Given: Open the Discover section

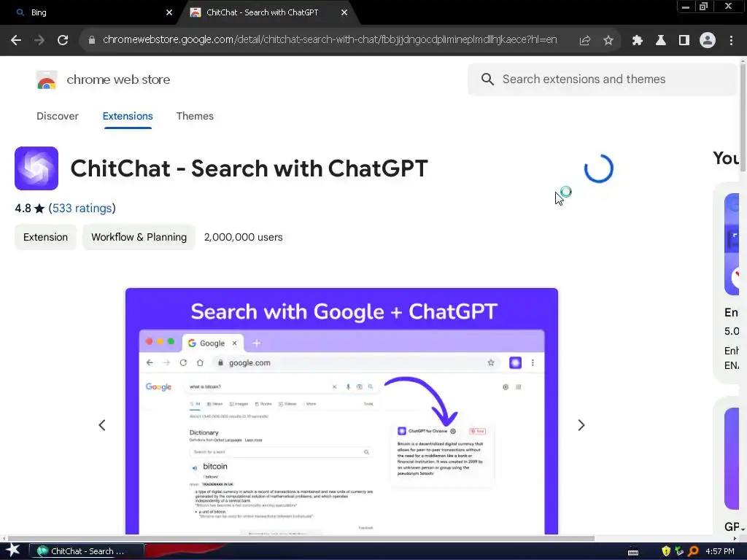Looking at the screenshot, I should [x=57, y=116].
